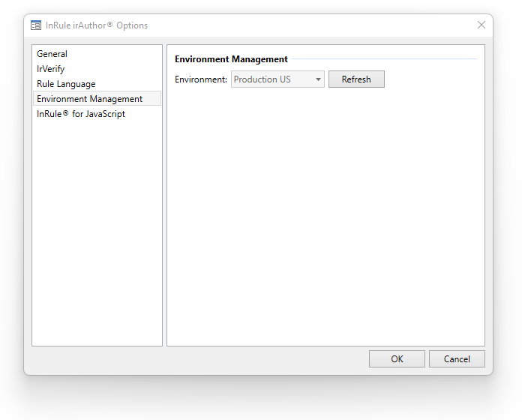Click the InRule irAuthor title bar icon
The image size is (522, 420).
coord(36,25)
